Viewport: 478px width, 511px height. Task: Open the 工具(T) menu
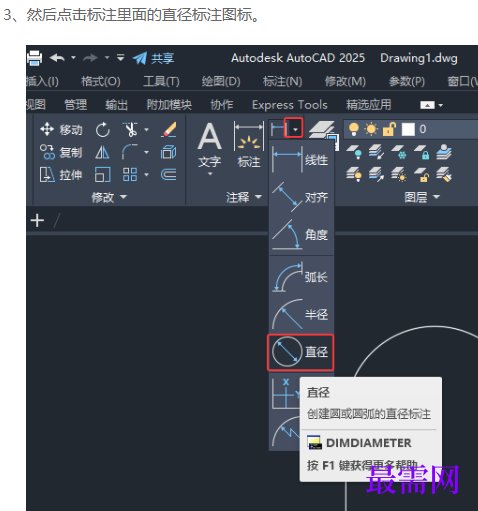[161, 81]
